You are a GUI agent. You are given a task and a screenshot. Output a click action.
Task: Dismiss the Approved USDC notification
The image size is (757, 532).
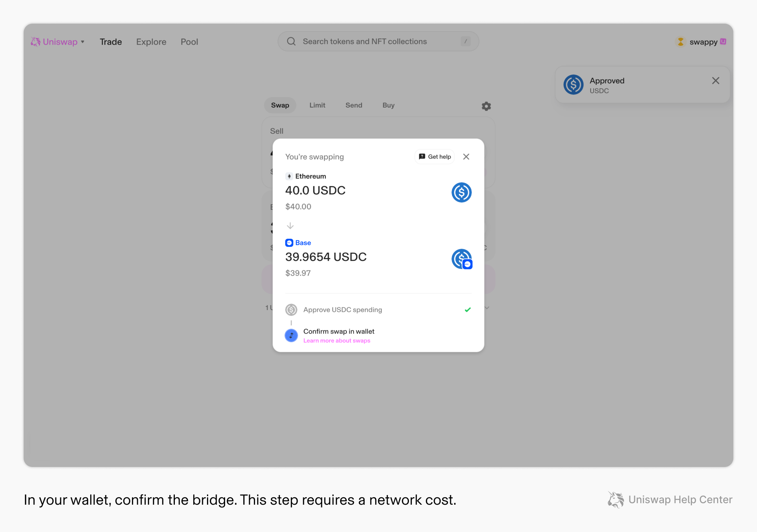click(x=716, y=81)
